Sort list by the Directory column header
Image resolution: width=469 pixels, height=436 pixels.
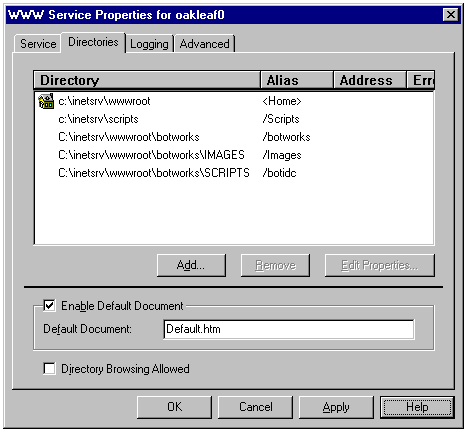click(147, 80)
